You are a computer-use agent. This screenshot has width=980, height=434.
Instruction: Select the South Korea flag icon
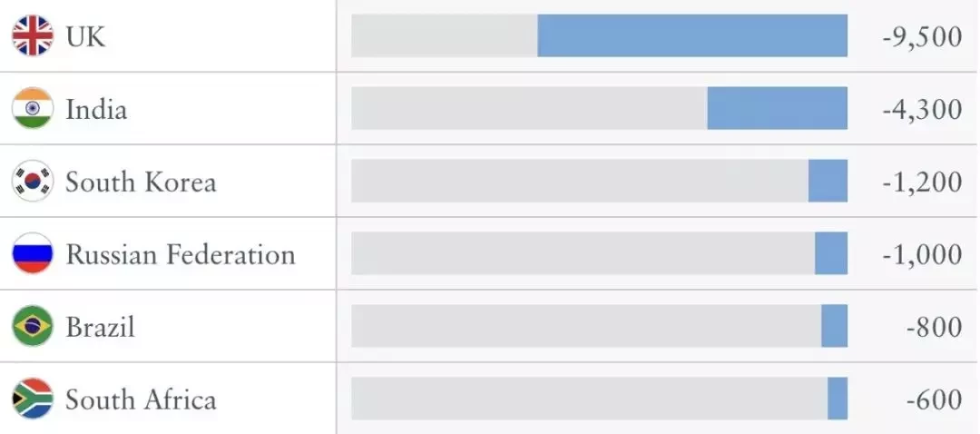tap(33, 181)
